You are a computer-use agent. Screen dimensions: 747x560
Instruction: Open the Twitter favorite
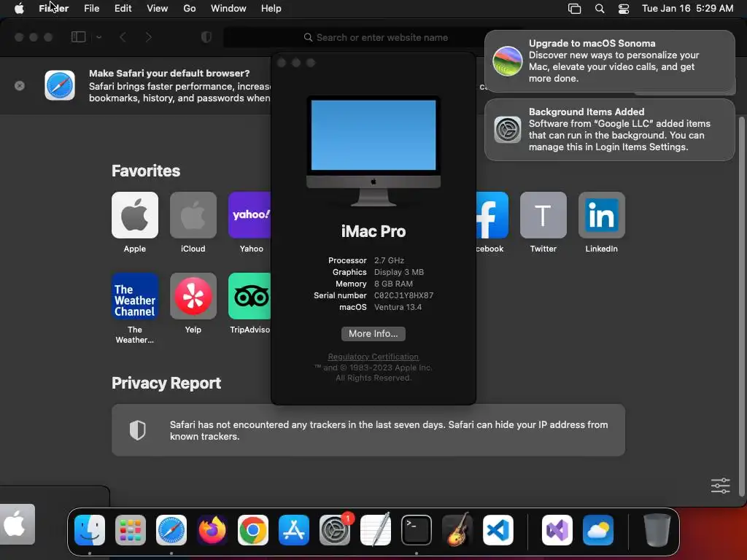pos(543,215)
